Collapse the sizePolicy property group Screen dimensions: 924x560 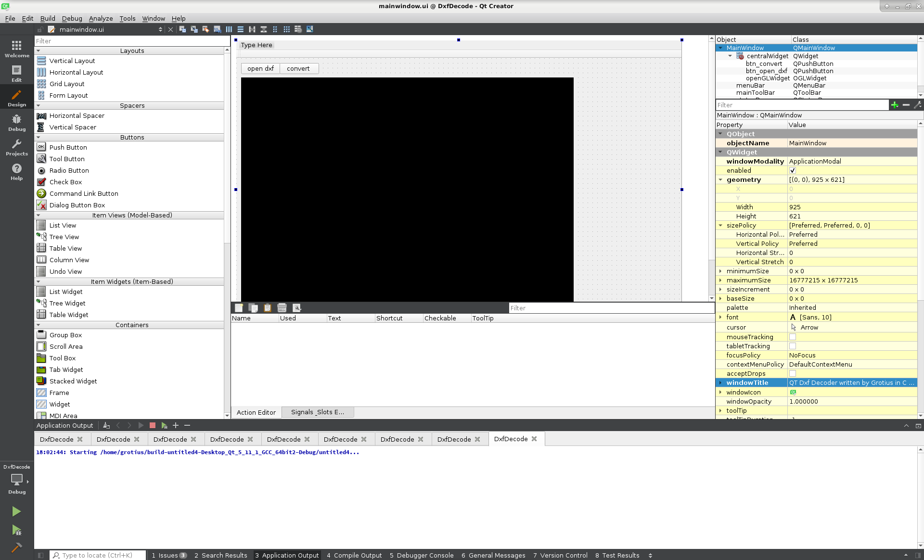point(720,225)
